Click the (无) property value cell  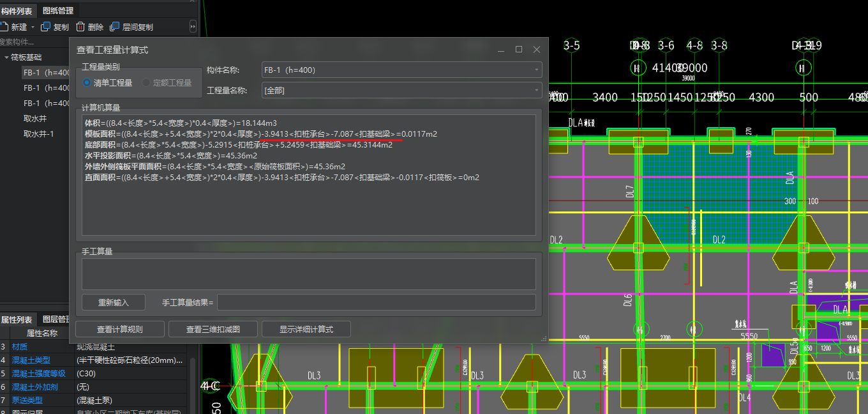click(x=131, y=387)
